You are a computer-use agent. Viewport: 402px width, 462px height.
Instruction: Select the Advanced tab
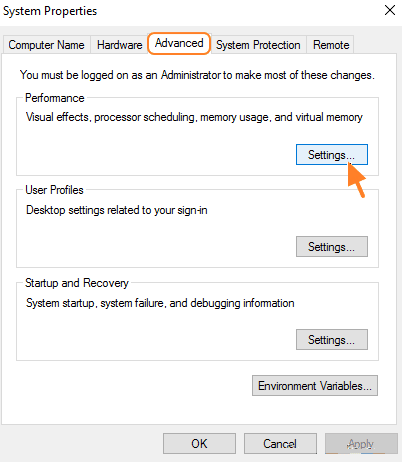pos(179,43)
